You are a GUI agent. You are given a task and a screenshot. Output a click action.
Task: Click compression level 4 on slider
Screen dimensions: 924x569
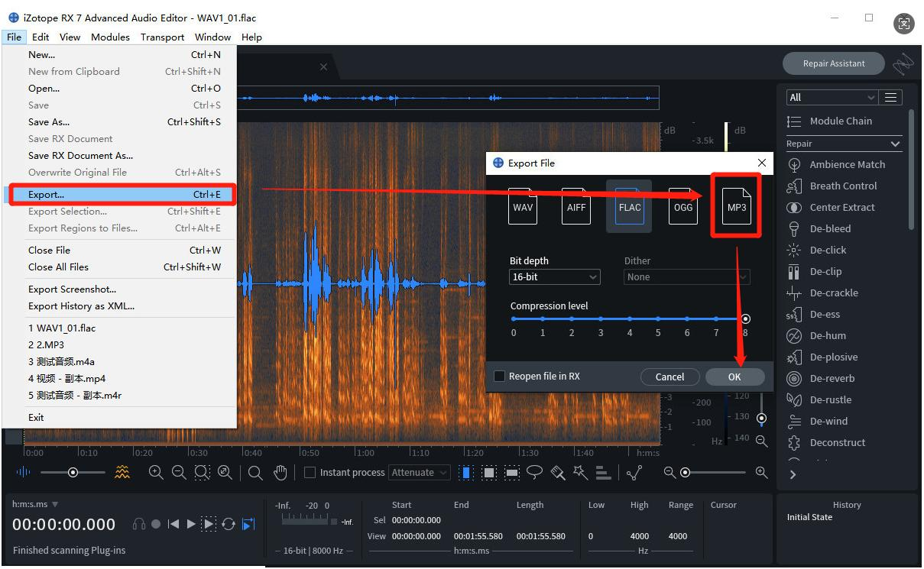click(x=629, y=318)
